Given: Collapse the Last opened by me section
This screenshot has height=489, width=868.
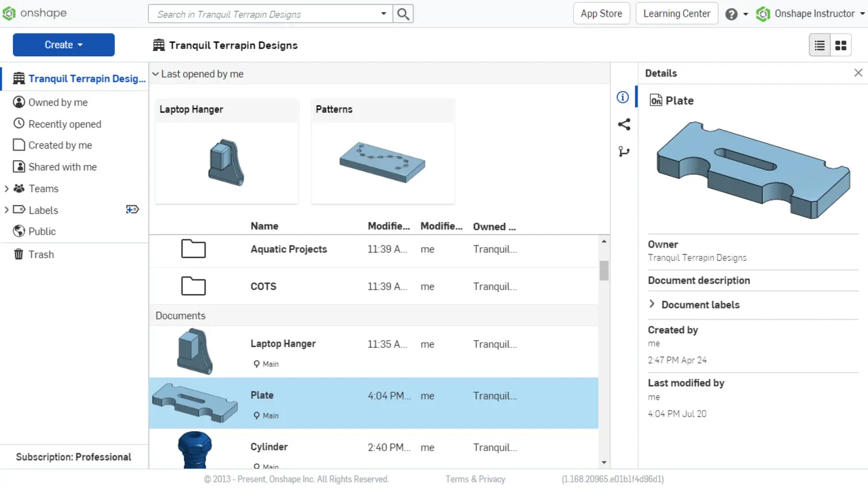Looking at the screenshot, I should click(x=156, y=74).
